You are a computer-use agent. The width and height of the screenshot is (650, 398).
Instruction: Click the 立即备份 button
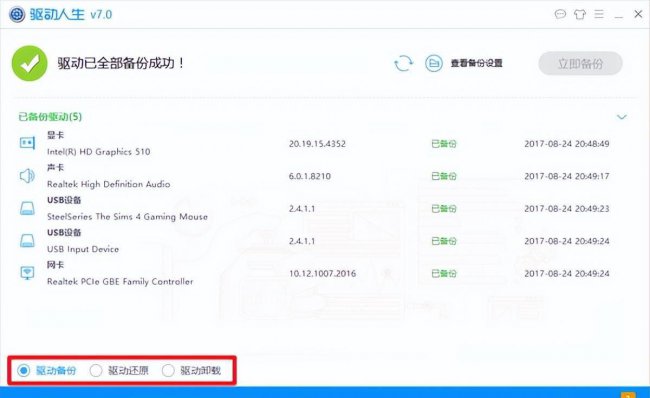pos(580,63)
